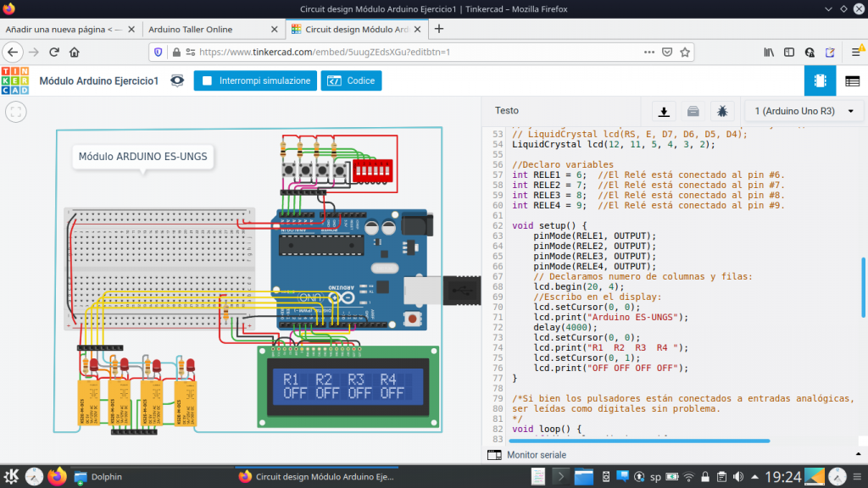Click the vertical scrollbar of code editor

[x=863, y=288]
